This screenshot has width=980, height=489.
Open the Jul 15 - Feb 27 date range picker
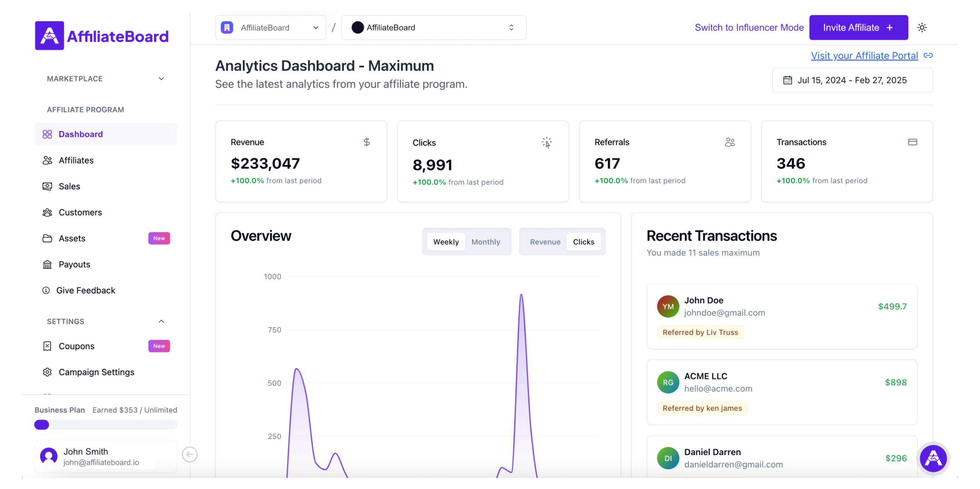click(x=852, y=80)
